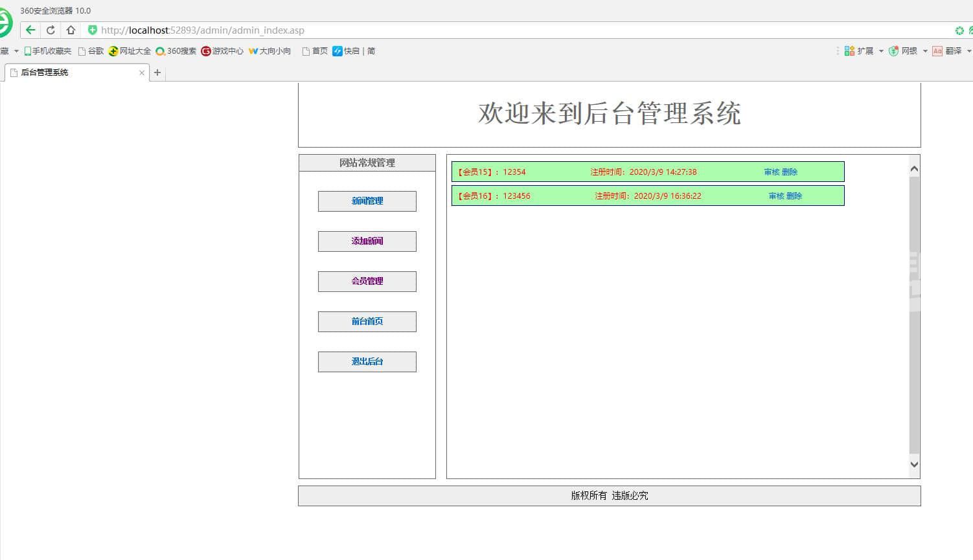Click the browser back arrow button
973x560 pixels.
(x=30, y=30)
